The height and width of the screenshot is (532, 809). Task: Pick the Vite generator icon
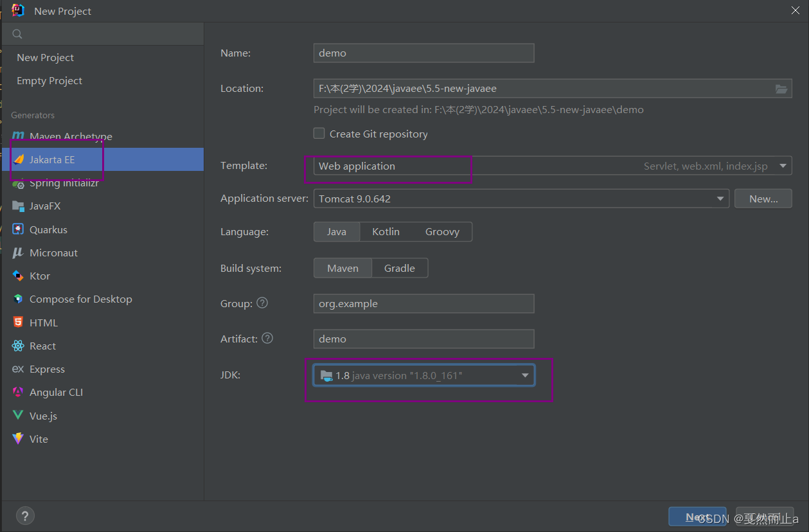tap(18, 439)
